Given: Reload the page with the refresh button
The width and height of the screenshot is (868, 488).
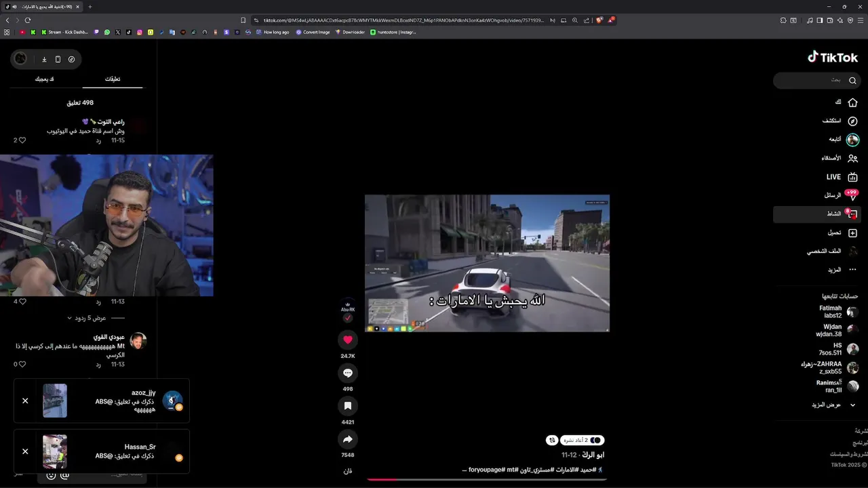Looking at the screenshot, I should pos(28,20).
